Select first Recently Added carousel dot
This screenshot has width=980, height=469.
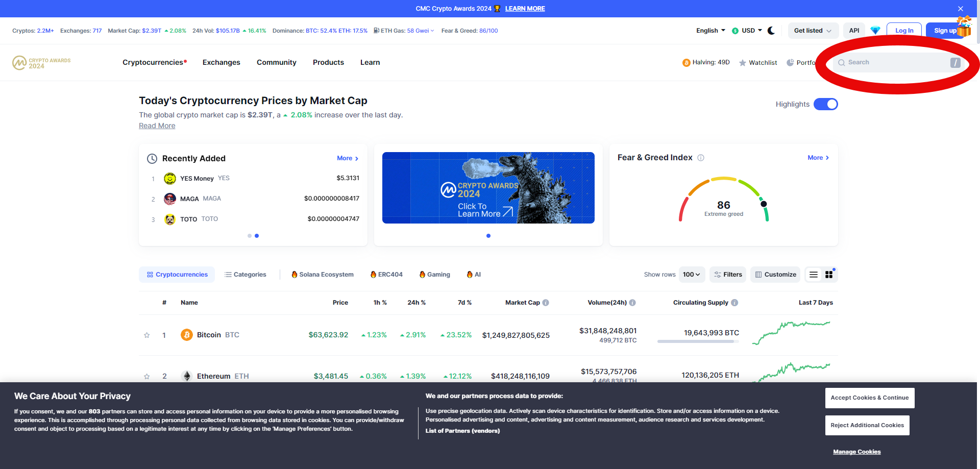pos(250,236)
